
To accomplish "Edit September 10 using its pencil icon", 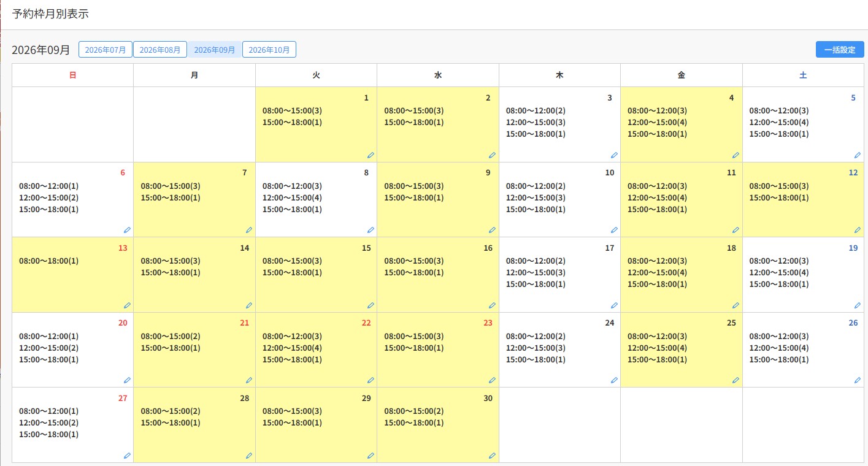I will [x=614, y=230].
